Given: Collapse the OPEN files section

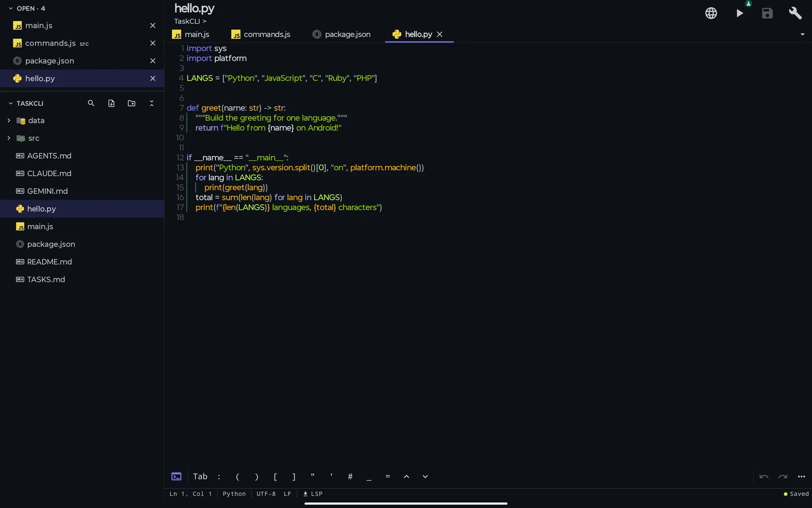Looking at the screenshot, I should 11,8.
